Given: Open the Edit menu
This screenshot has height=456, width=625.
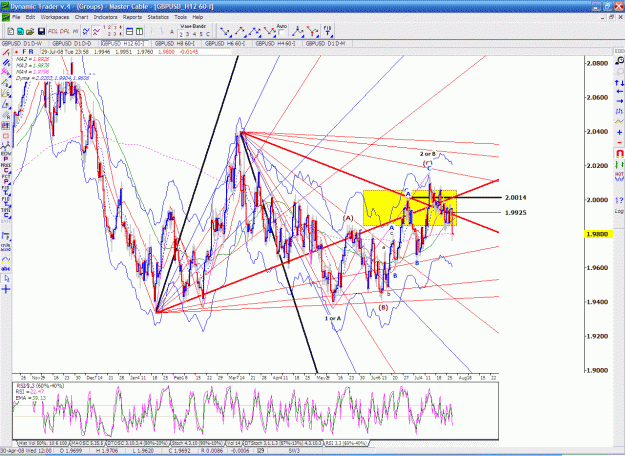Looking at the screenshot, I should (x=30, y=17).
